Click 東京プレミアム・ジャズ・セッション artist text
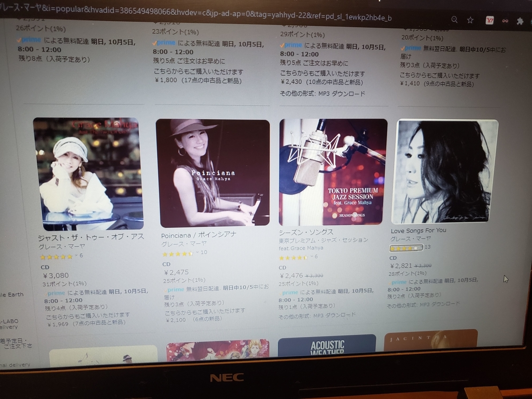532x399 pixels. tap(324, 240)
